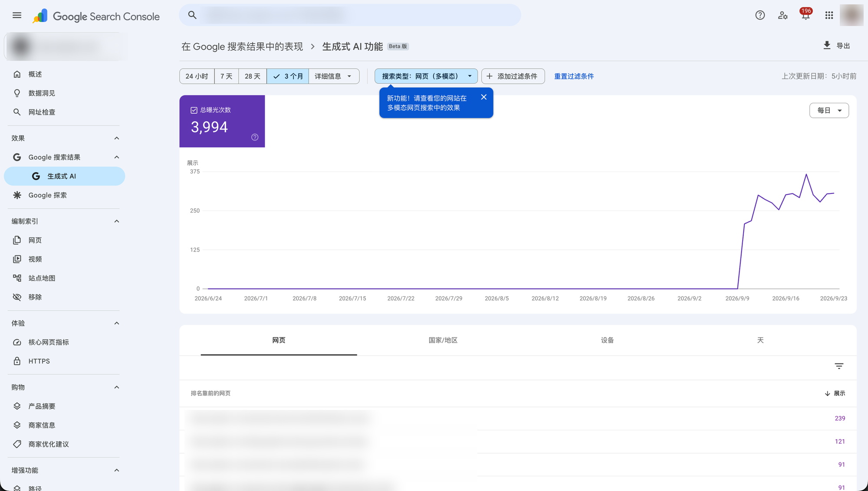
Task: Open Google 探索 Discover report
Action: pos(64,195)
